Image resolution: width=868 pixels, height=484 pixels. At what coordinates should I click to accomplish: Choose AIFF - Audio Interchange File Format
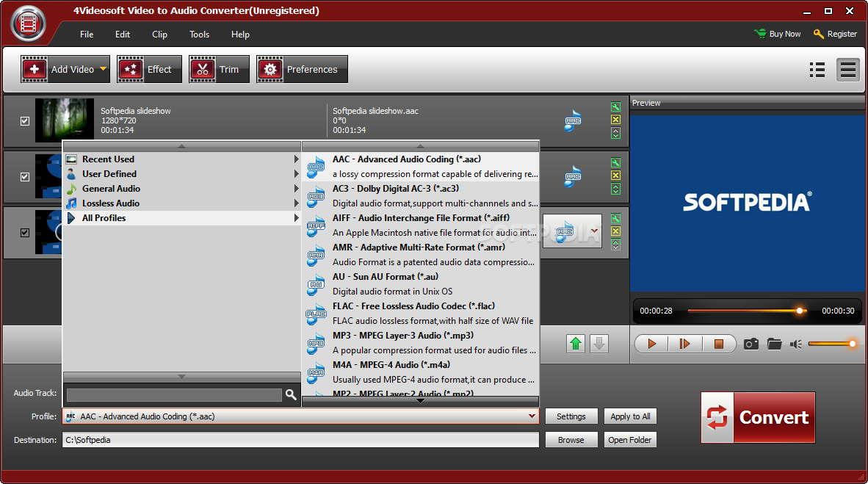pos(421,225)
